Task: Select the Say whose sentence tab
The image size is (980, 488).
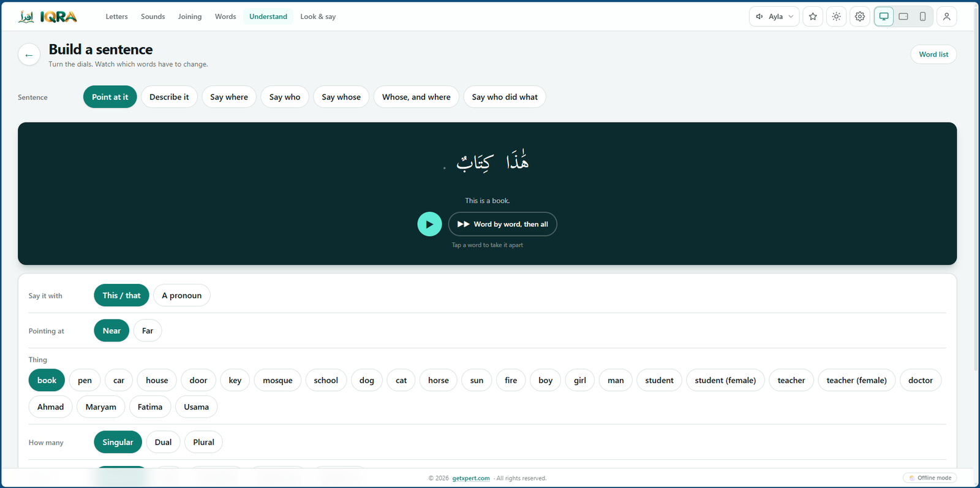Action: coord(341,97)
